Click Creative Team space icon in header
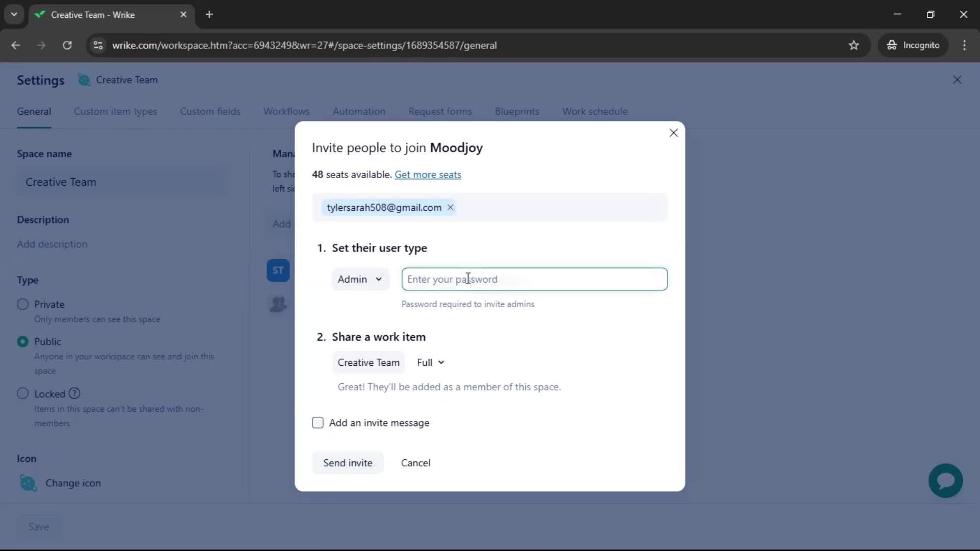980x551 pixels. click(x=84, y=80)
